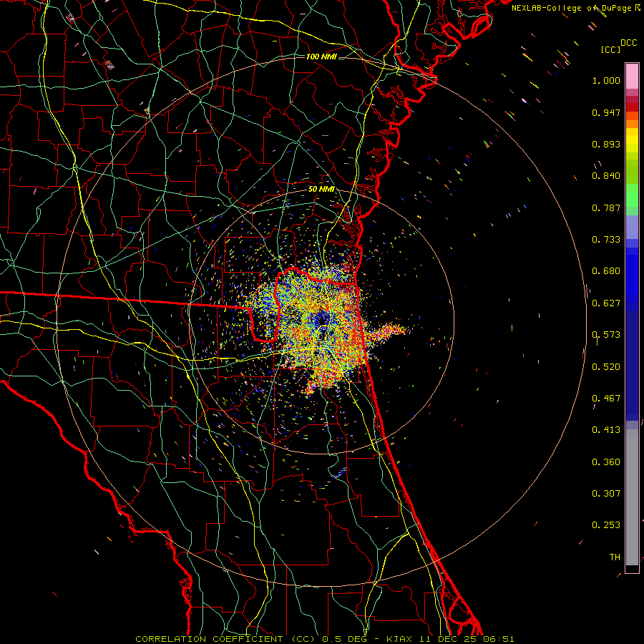
Task: Click the 0.307 scale value
Action: (x=606, y=494)
